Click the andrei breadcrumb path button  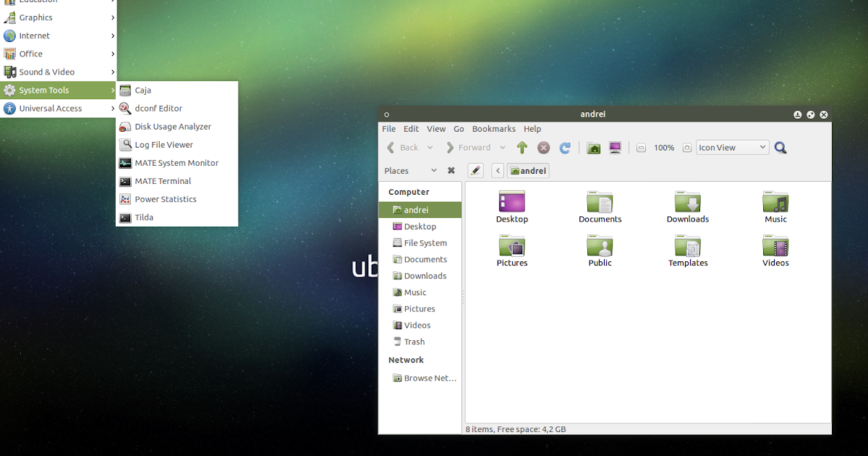coord(528,170)
